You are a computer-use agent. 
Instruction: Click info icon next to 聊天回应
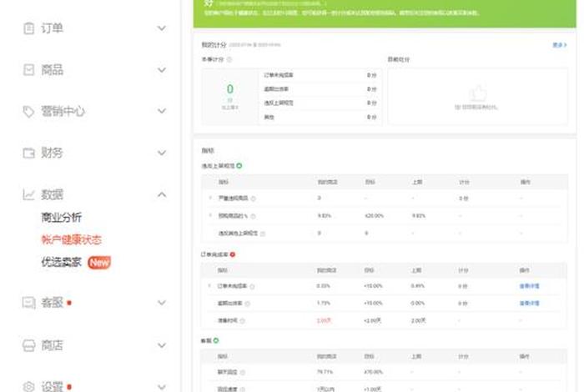pyautogui.click(x=243, y=372)
